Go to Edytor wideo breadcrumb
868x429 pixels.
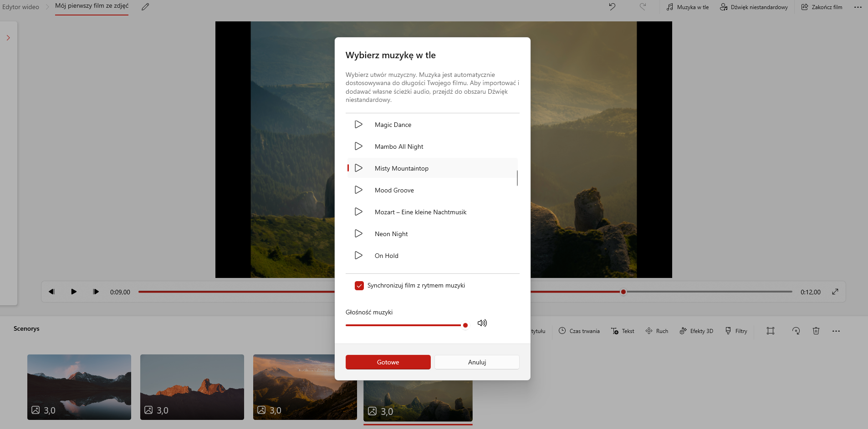point(21,7)
